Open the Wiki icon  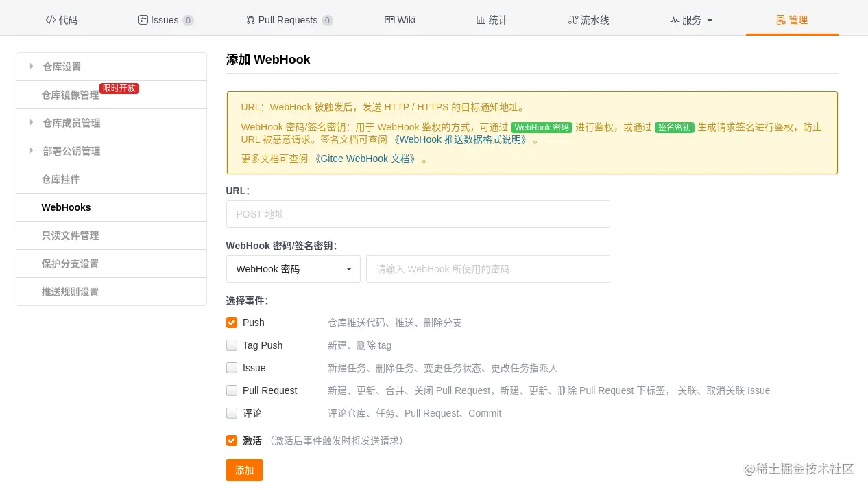point(388,20)
